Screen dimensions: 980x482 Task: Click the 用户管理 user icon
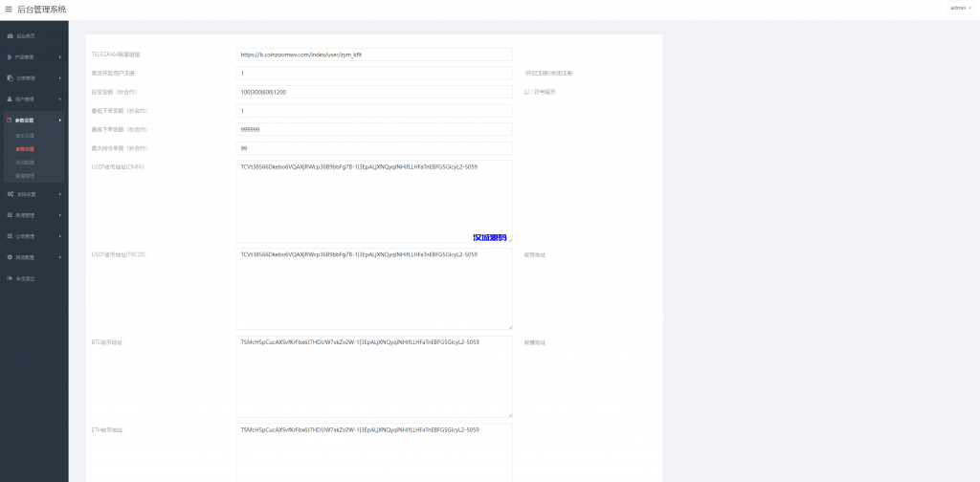coord(10,99)
